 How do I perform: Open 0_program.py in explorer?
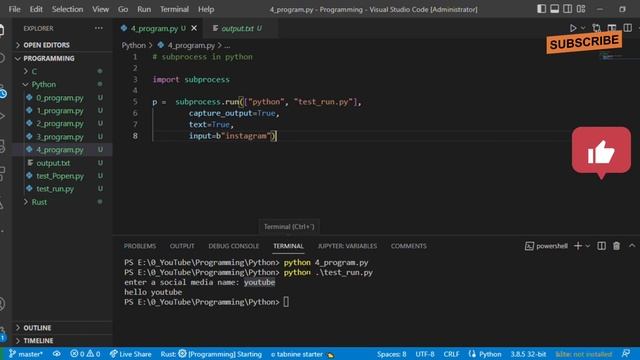pos(60,98)
